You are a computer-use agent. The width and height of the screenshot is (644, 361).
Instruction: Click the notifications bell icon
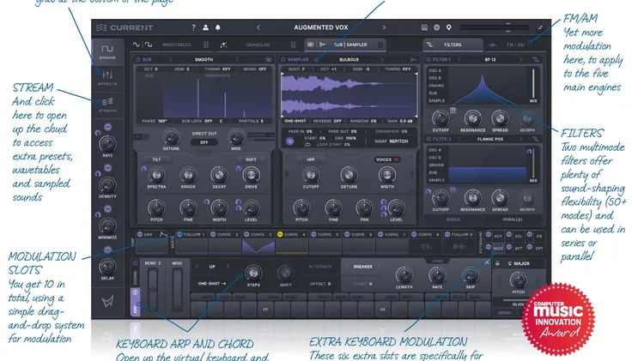pyautogui.click(x=218, y=27)
